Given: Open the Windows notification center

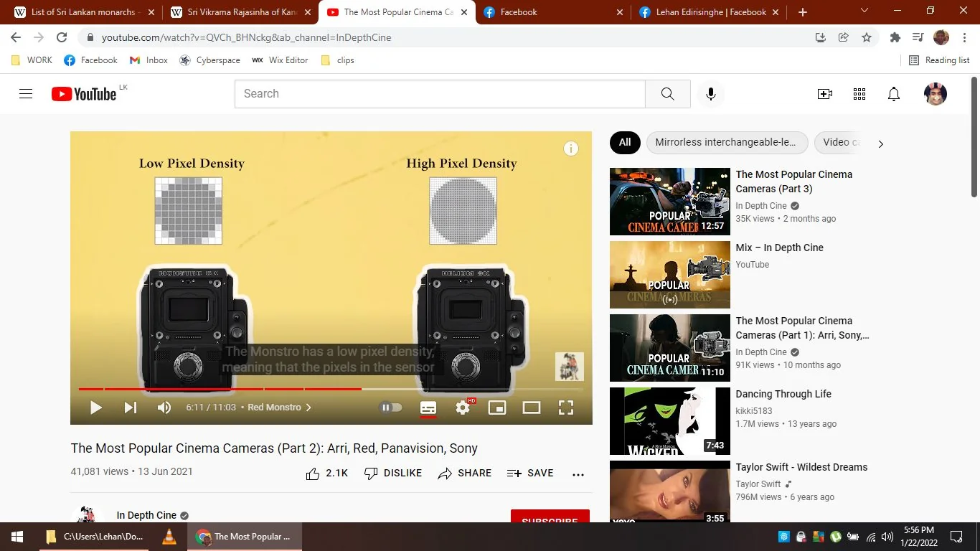Looking at the screenshot, I should [x=956, y=537].
